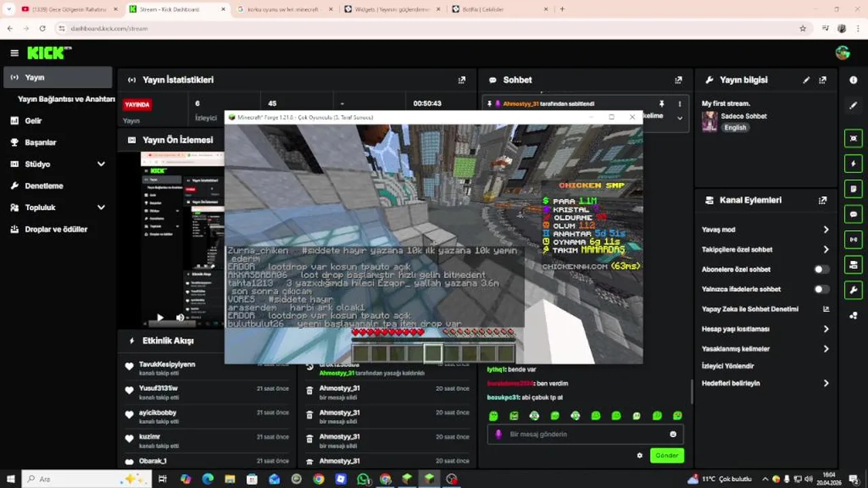868x488 pixels.
Task: Play the stream preview video
Action: point(160,317)
